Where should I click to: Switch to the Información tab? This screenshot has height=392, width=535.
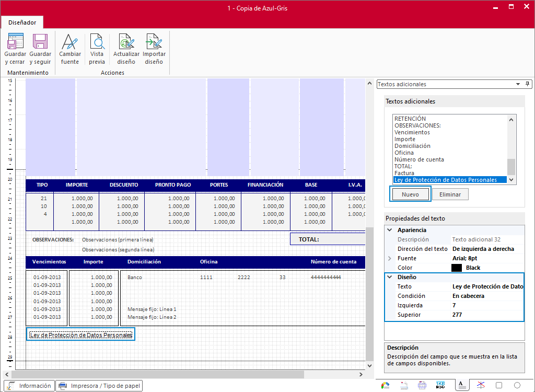[29, 386]
